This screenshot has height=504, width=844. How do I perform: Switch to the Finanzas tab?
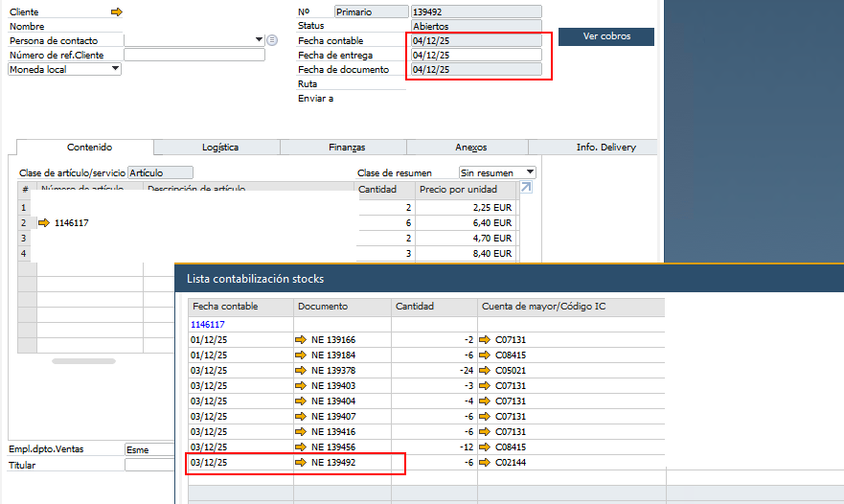pyautogui.click(x=346, y=148)
